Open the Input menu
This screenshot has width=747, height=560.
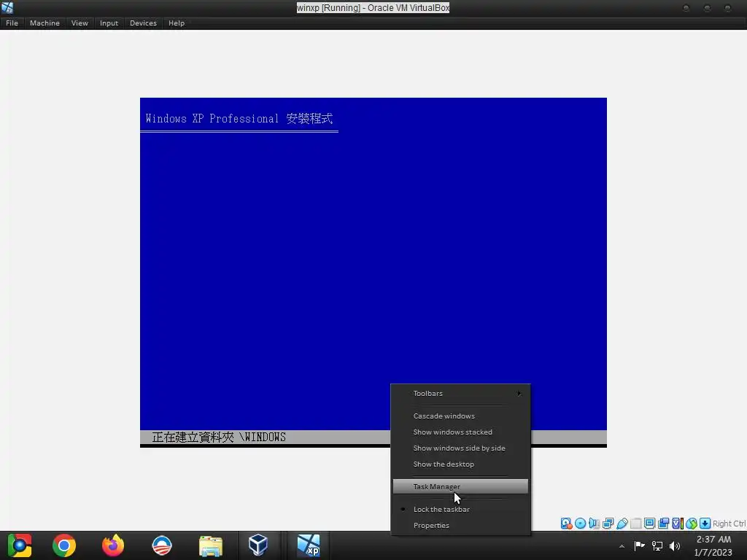tap(109, 23)
